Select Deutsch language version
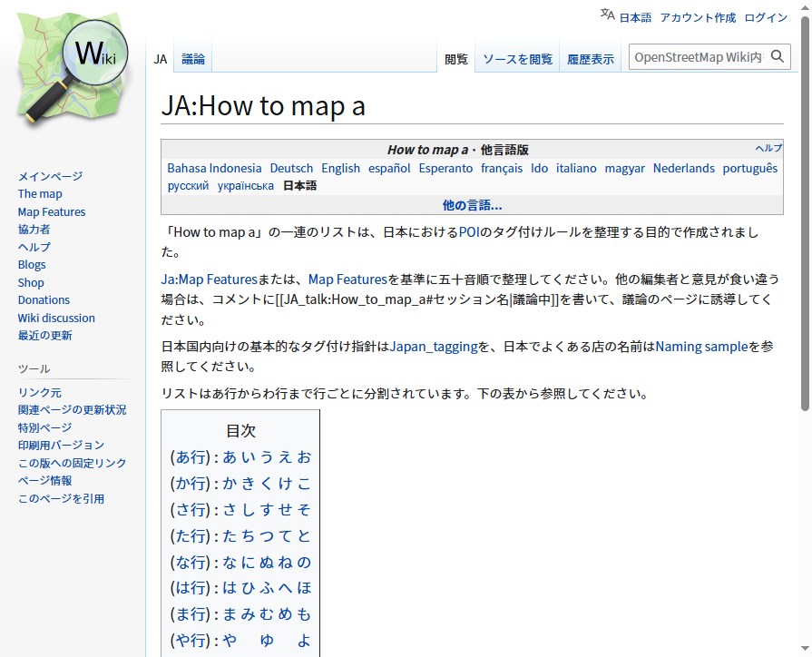Screen dimensions: 812x657 pos(291,168)
